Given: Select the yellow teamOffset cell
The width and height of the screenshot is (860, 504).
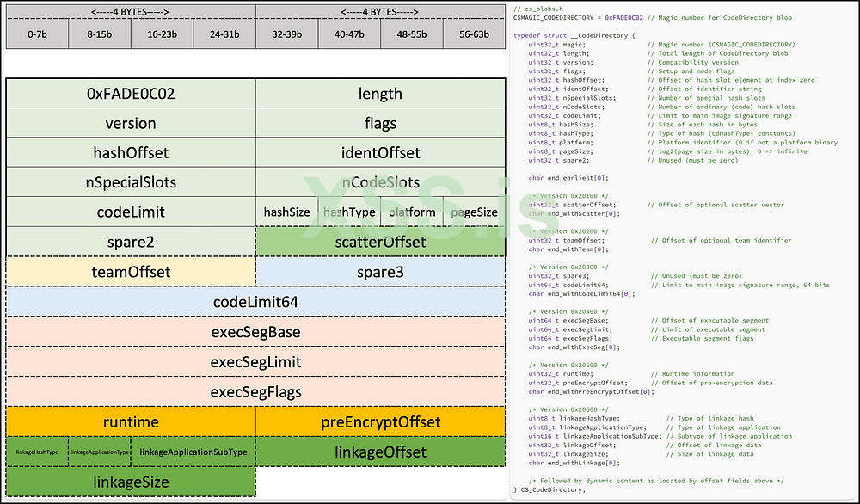Looking at the screenshot, I should click(131, 272).
